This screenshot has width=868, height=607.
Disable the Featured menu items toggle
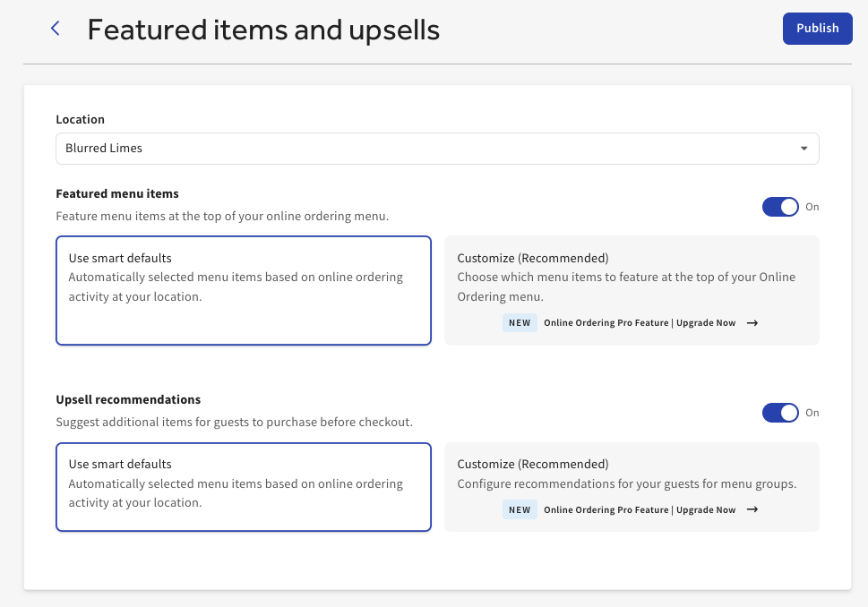[780, 207]
